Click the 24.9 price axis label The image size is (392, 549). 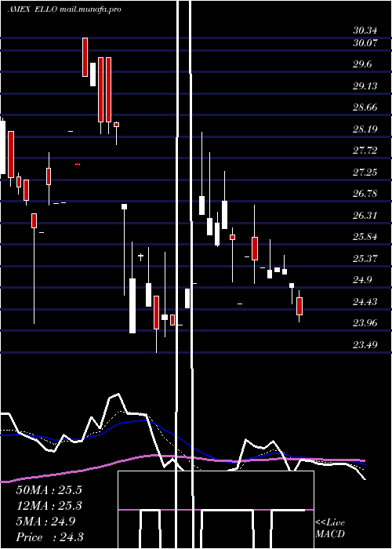click(362, 280)
